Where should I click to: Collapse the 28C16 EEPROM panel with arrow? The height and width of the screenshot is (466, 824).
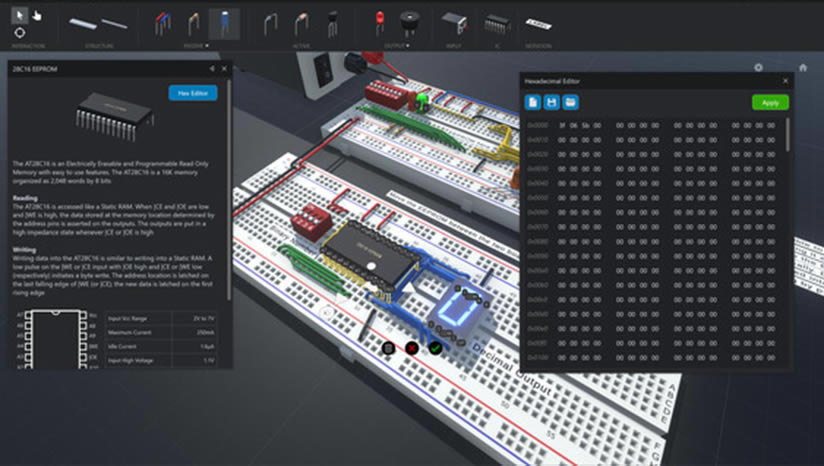(211, 68)
